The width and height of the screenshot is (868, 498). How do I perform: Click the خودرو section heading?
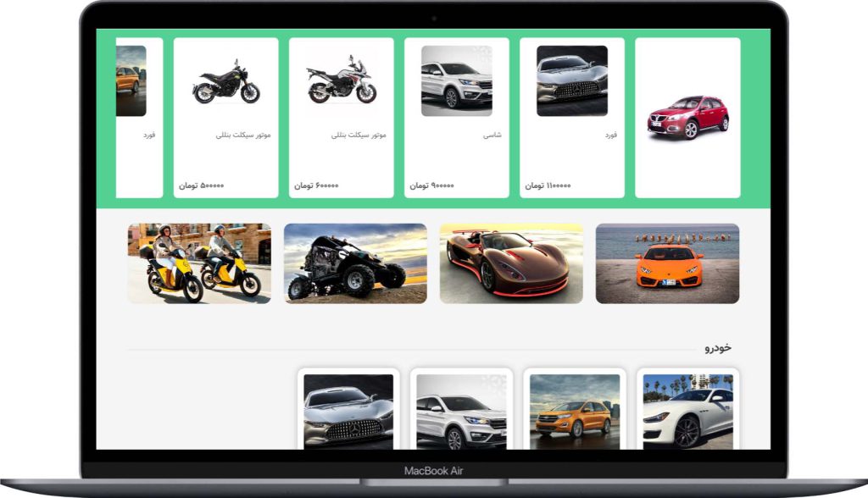coord(716,348)
